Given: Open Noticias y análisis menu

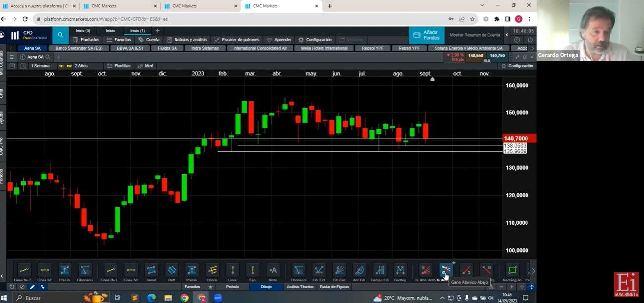Looking at the screenshot, I should (187, 40).
